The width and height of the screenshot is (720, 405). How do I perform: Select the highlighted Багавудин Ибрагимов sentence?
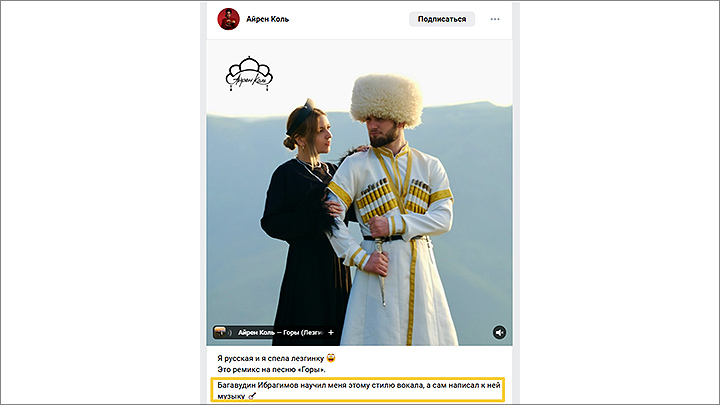point(358,389)
